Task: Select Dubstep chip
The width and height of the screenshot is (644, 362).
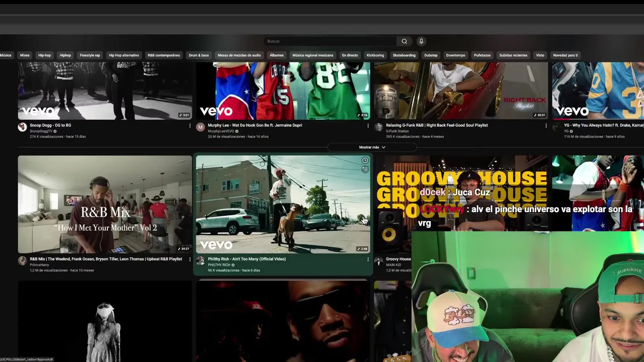Action: pyautogui.click(x=431, y=55)
